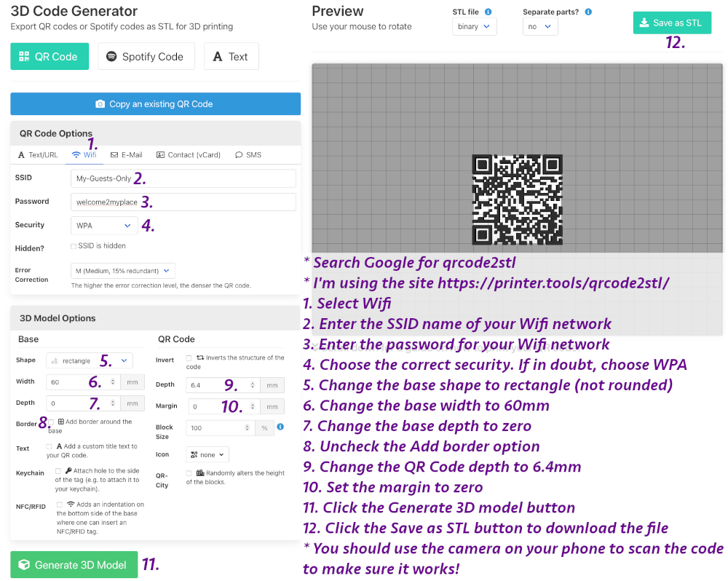The width and height of the screenshot is (728, 581).
Task: Click the QR-City buildings icon
Action: pyautogui.click(x=200, y=473)
